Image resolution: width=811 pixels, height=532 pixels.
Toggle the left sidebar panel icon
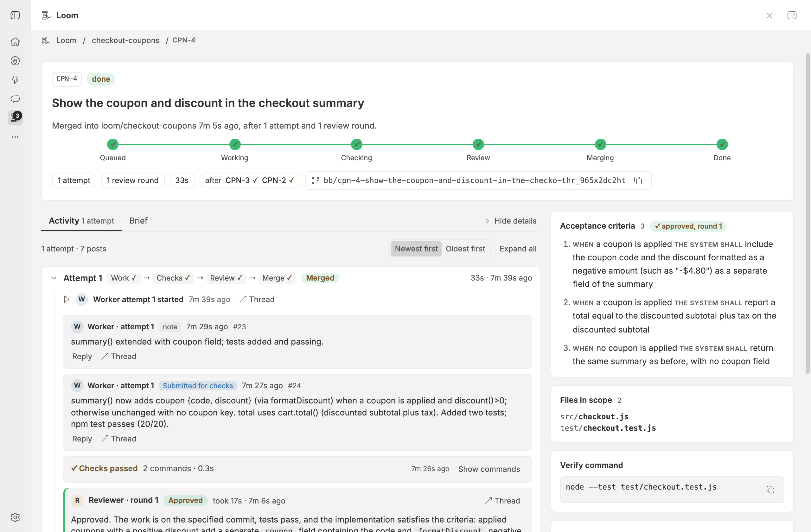(15, 15)
